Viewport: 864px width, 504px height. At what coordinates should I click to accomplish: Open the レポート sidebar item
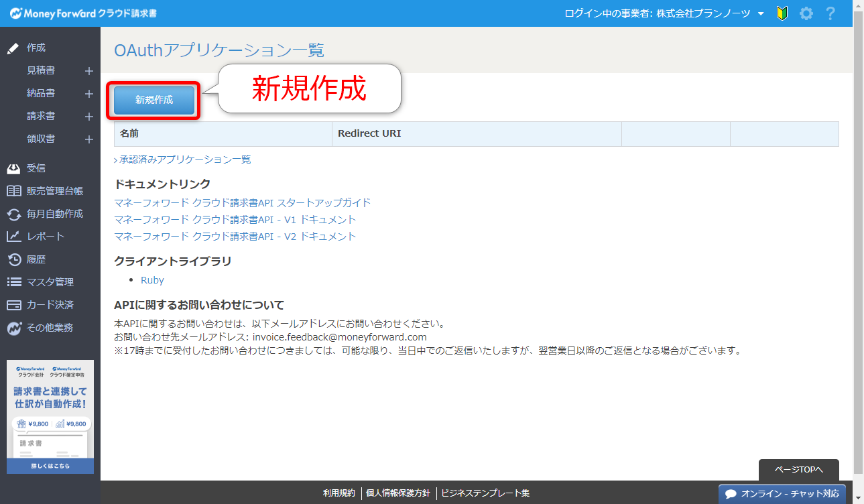[46, 237]
